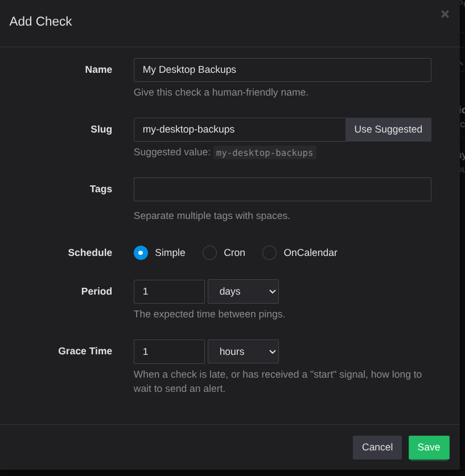Focus the empty Tags field
The width and height of the screenshot is (465, 476).
pyautogui.click(x=282, y=189)
